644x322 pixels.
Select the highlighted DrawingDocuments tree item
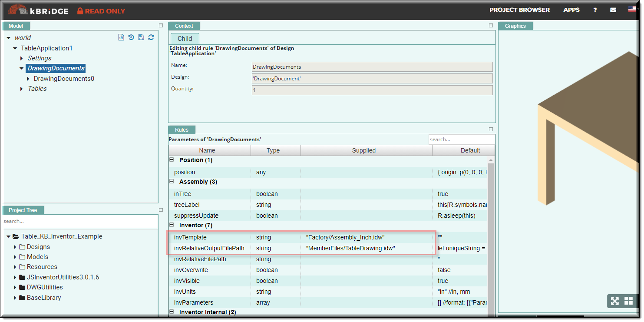[56, 68]
